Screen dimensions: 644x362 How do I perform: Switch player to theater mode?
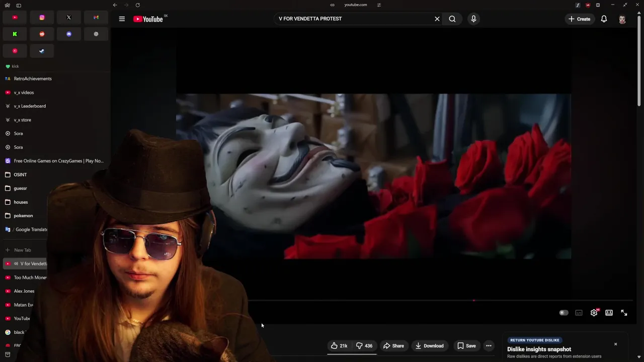coord(609,313)
